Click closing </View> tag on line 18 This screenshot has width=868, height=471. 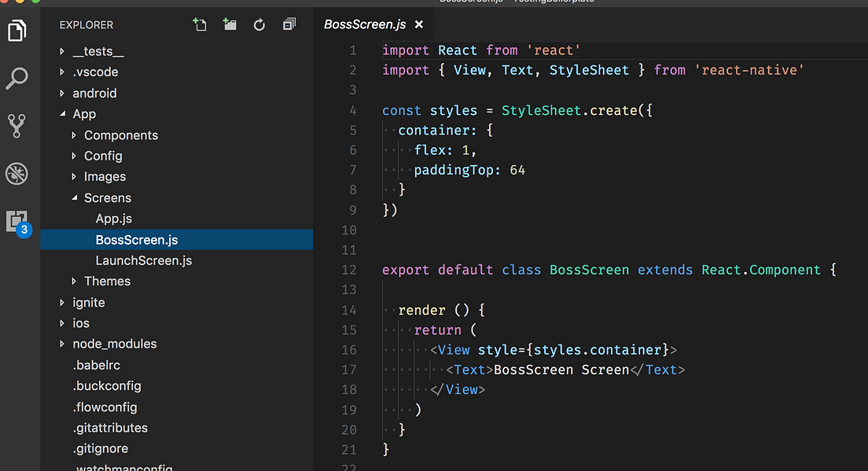click(x=458, y=390)
